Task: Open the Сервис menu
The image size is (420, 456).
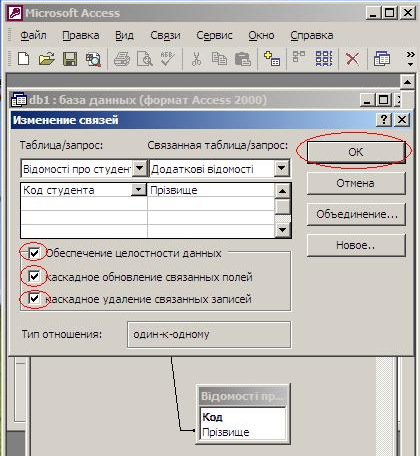Action: [x=214, y=35]
